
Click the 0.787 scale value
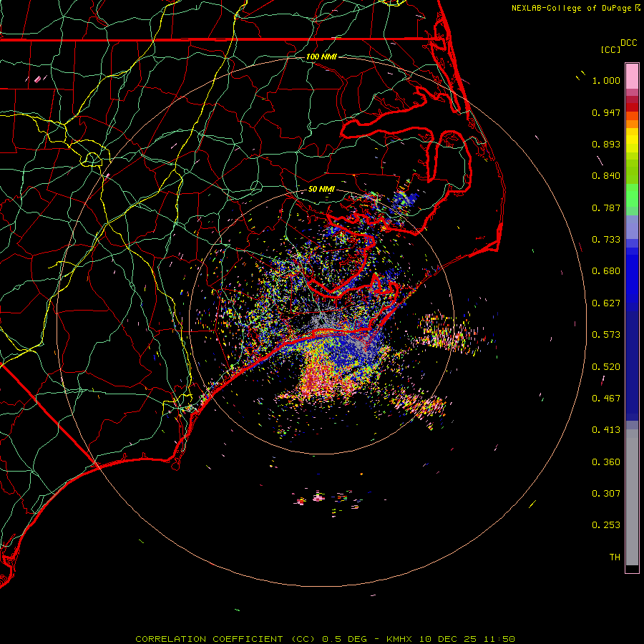606,208
